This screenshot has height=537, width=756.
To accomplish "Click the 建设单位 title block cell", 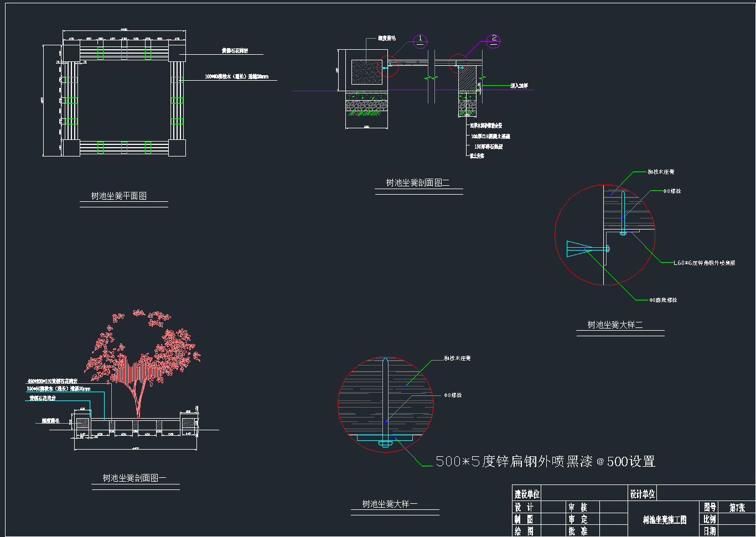I will coord(526,494).
